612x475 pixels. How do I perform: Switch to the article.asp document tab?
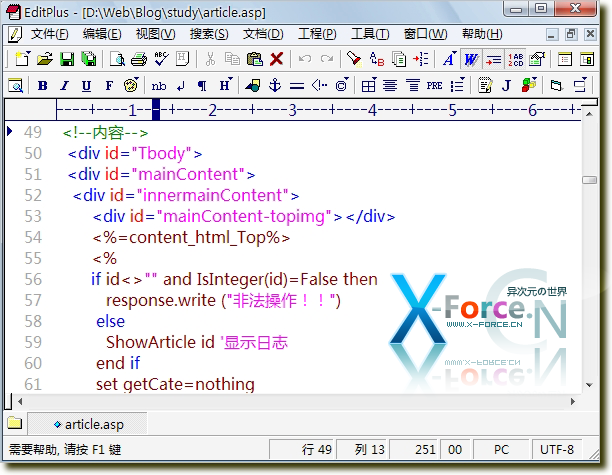(88, 424)
